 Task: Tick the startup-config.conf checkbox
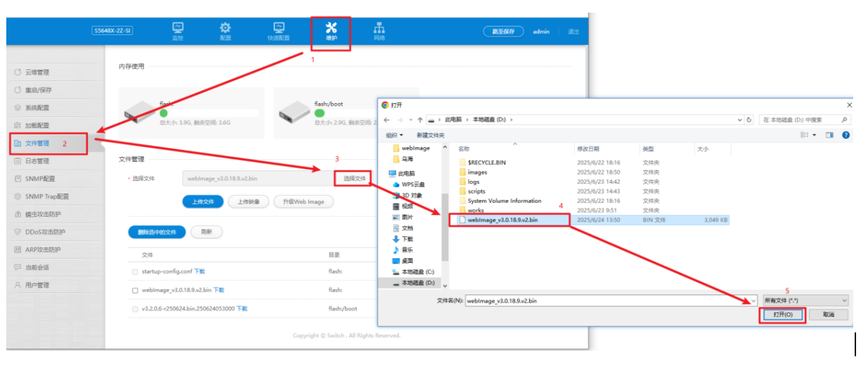[135, 271]
